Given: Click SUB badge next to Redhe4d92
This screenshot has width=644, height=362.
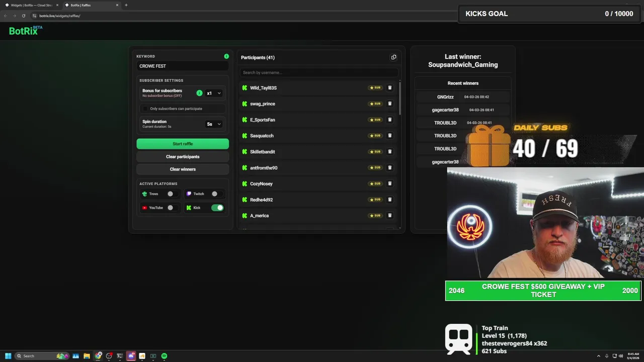Looking at the screenshot, I should [375, 200].
